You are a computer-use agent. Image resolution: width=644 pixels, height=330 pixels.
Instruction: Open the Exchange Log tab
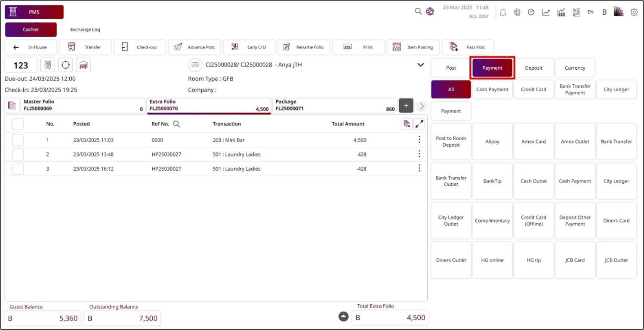click(85, 30)
